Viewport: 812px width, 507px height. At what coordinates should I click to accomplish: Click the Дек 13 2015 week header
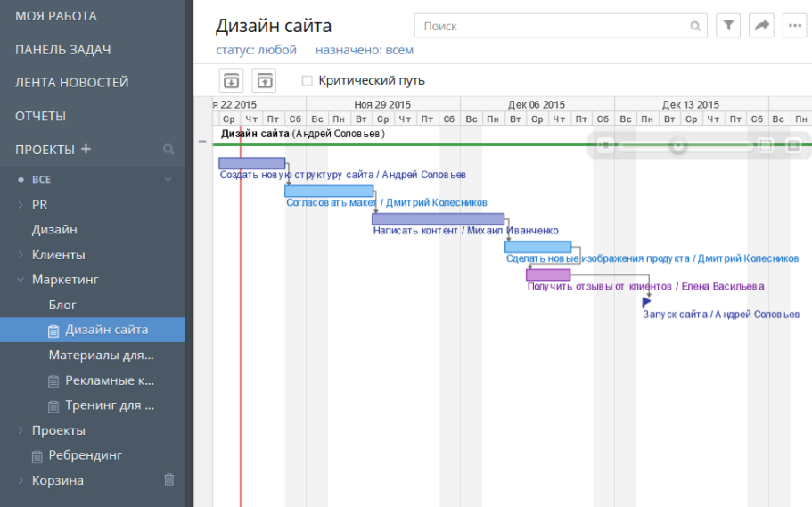tap(690, 104)
